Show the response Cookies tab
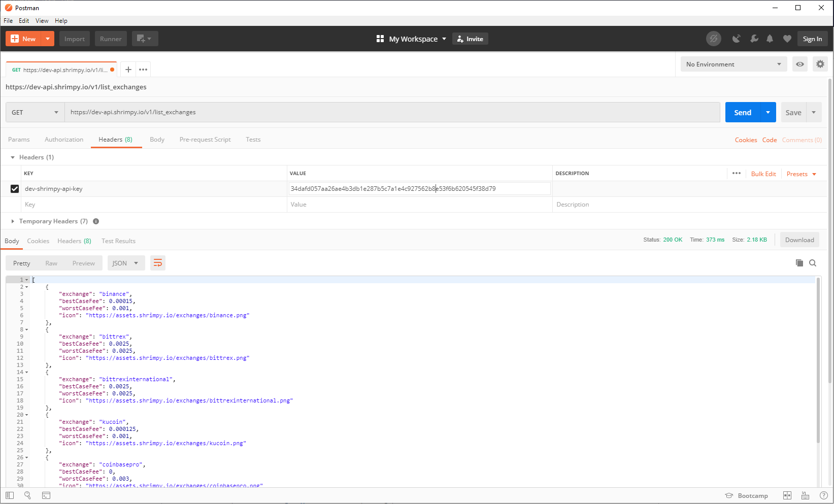Viewport: 834px width, 504px height. (x=38, y=241)
